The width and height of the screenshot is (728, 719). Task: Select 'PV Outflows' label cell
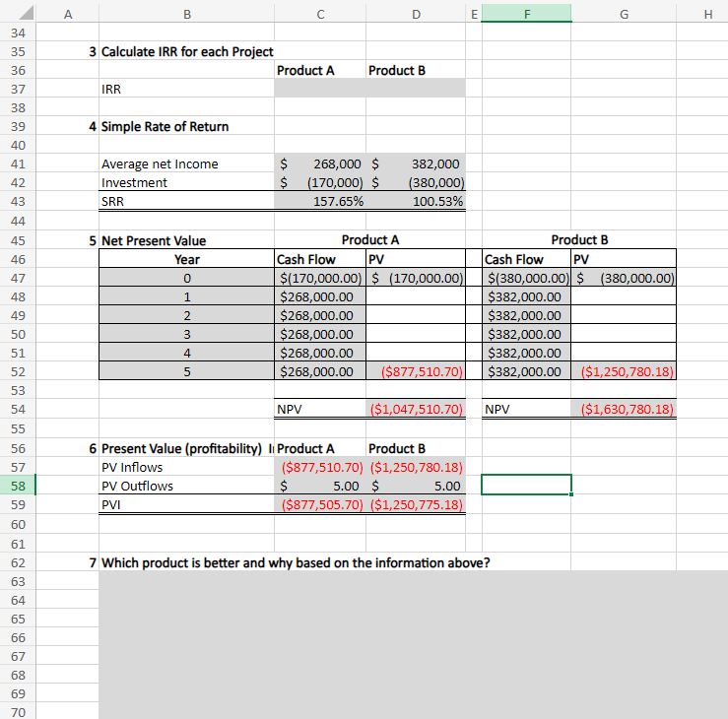tap(186, 486)
